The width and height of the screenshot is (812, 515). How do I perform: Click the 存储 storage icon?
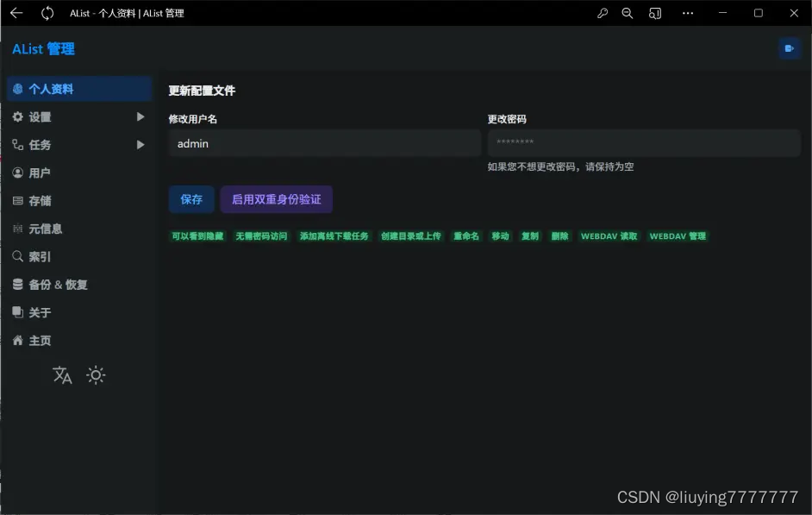tap(17, 200)
